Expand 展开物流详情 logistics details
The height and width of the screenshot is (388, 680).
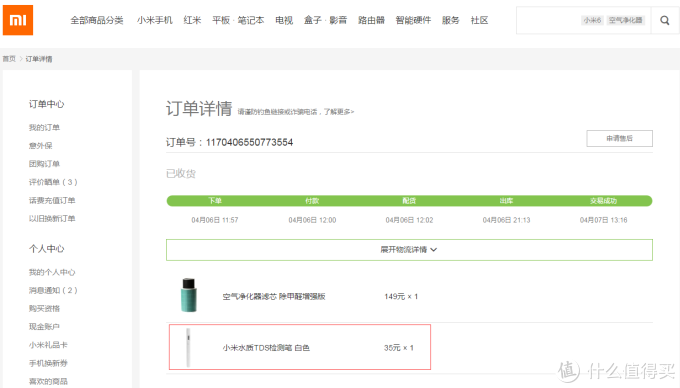pos(409,250)
